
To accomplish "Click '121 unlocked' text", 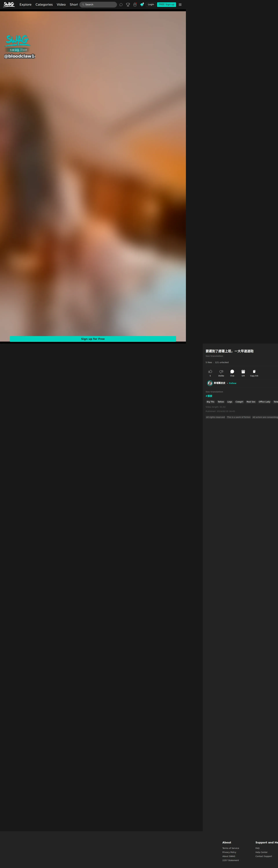I will tap(222, 363).
